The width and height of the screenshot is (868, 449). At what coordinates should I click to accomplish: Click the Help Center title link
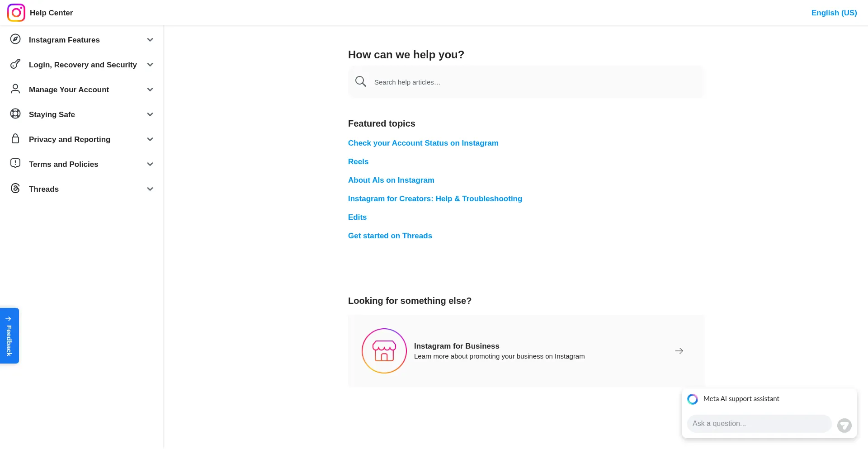point(51,13)
